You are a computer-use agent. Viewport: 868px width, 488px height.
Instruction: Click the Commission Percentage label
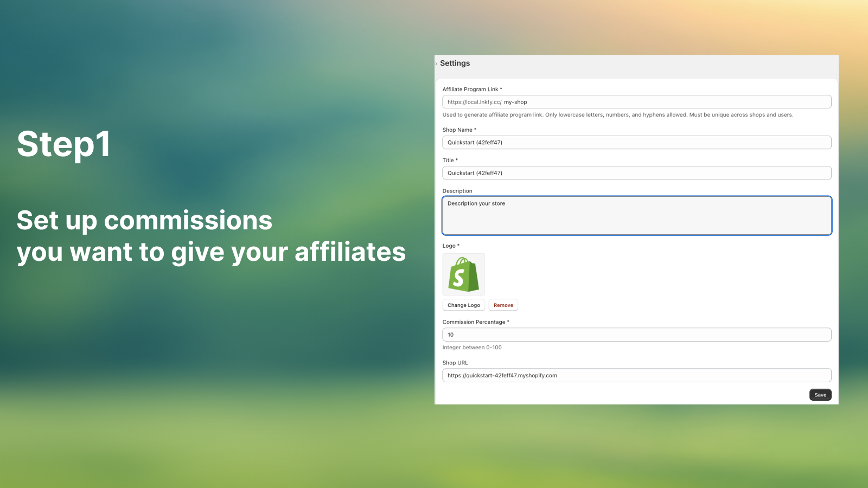475,322
